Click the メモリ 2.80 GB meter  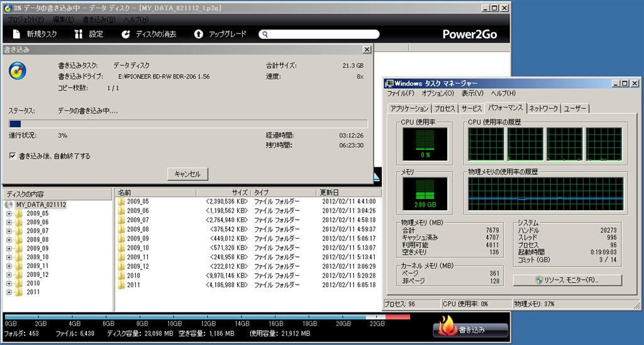(425, 194)
